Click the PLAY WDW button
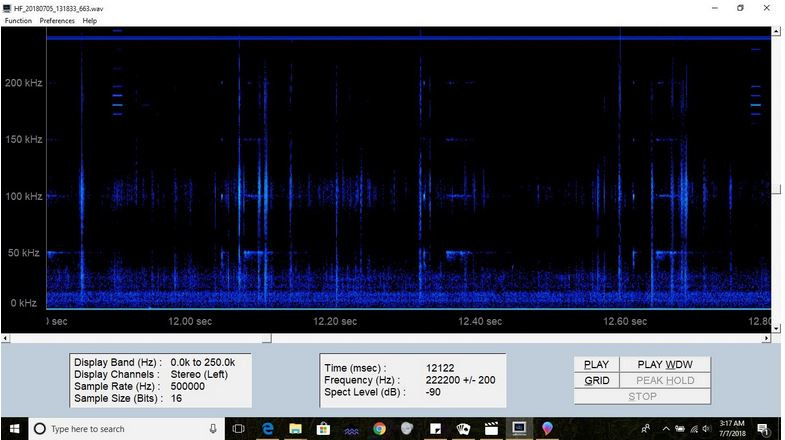This screenshot has height=440, width=785. (x=665, y=364)
